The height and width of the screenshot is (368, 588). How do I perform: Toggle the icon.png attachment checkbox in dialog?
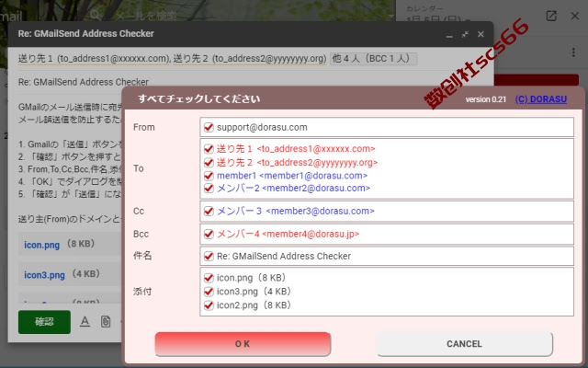209,278
